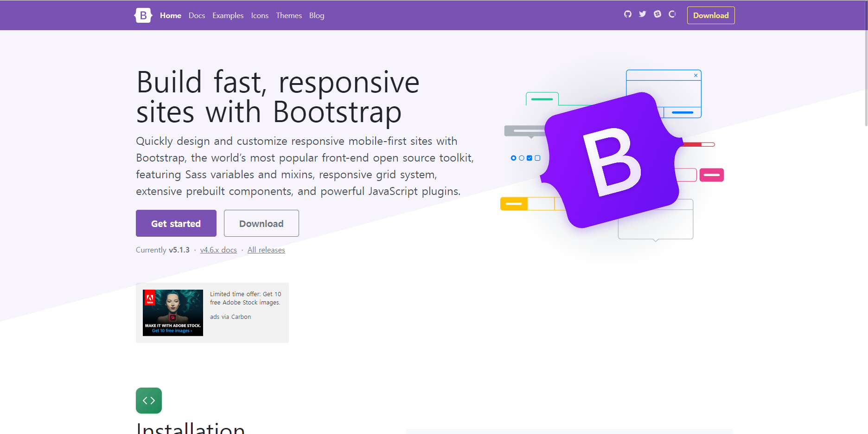Open the v4.6.x docs link
This screenshot has width=868, height=434.
pos(218,250)
